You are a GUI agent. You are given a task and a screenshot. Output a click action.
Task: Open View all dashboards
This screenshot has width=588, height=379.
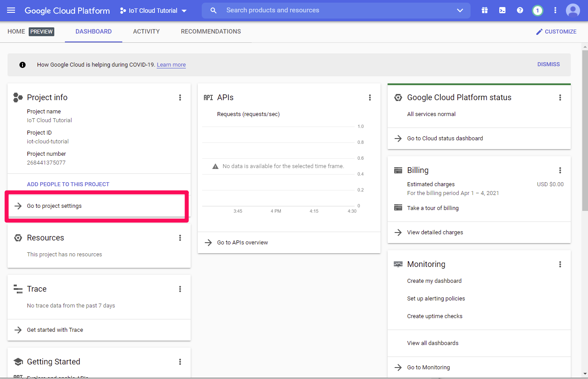(x=433, y=343)
